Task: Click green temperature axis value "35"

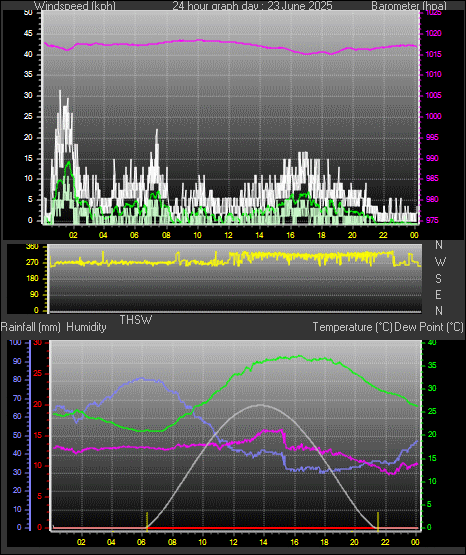Action: point(432,365)
